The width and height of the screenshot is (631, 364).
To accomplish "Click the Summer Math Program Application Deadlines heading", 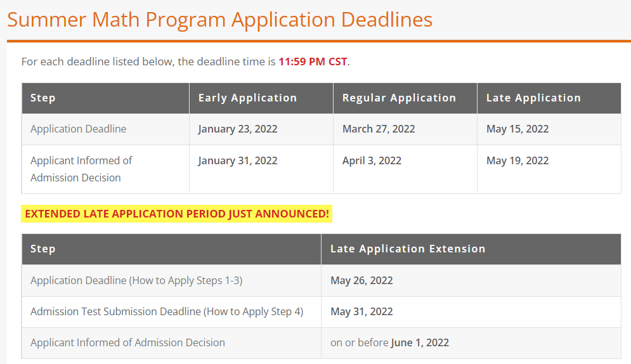I will pos(219,20).
